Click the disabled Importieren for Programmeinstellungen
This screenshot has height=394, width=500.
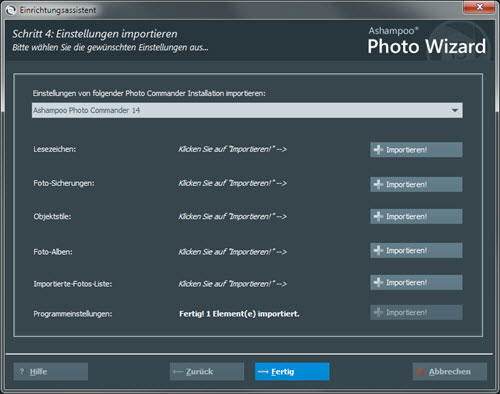416,312
